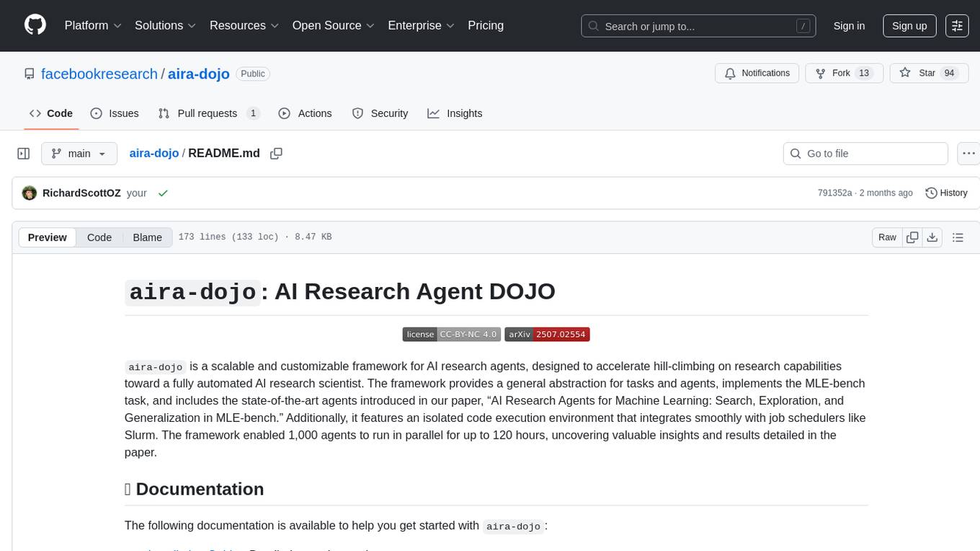The image size is (980, 551).
Task: Open RichardScottOZ author profile link
Action: 81,193
